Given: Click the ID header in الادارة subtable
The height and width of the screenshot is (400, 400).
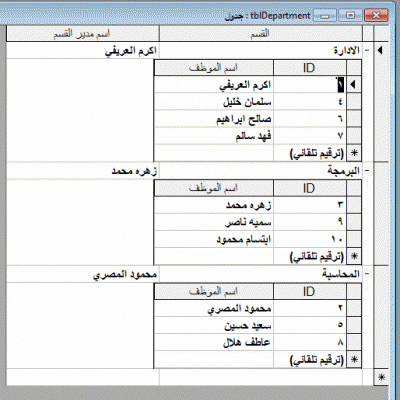Looking at the screenshot, I should tap(310, 68).
